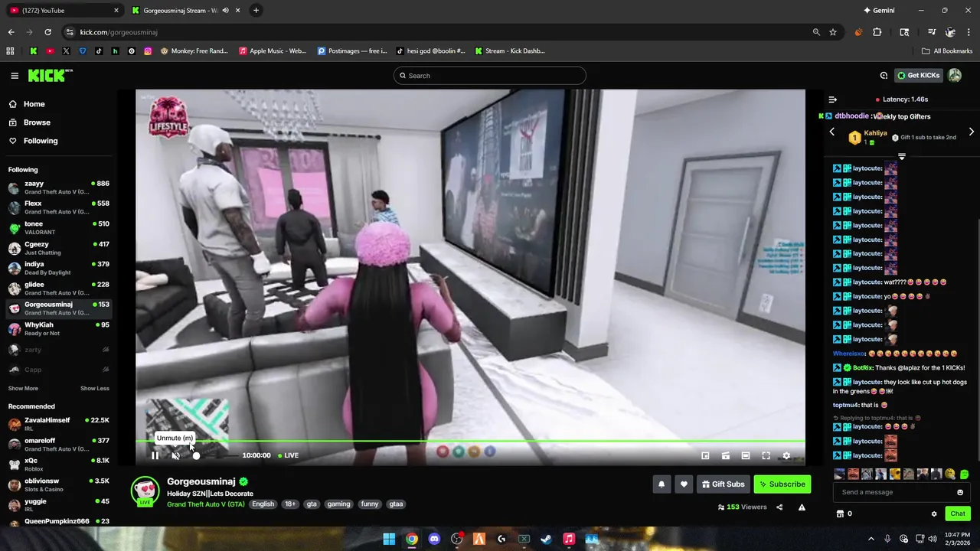Go to previous top gifter with left chevron
This screenshot has width=980, height=551.
click(x=832, y=132)
